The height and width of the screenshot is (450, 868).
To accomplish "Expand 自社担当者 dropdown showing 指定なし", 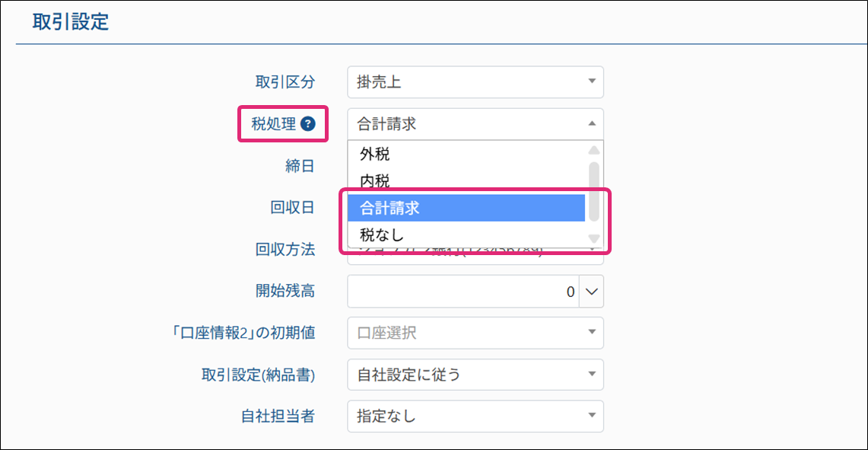I will coord(475,416).
